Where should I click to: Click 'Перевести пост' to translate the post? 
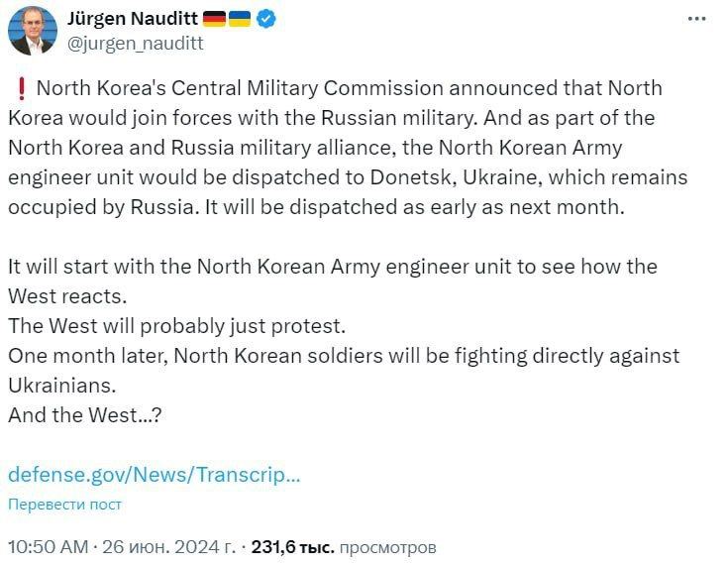64,505
